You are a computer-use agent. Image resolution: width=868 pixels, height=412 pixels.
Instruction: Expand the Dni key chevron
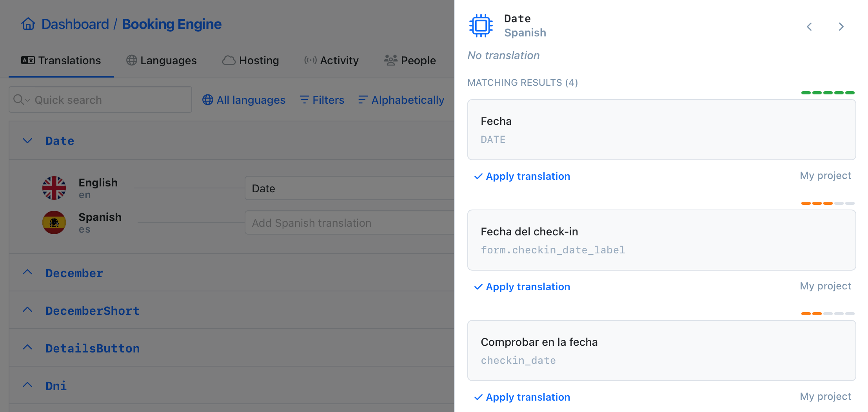tap(27, 385)
